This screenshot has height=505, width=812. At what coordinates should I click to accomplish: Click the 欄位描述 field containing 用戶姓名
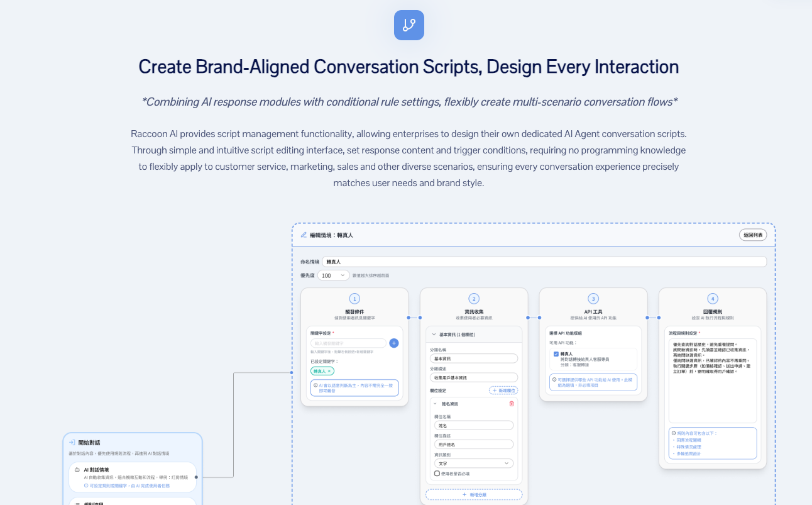click(474, 445)
